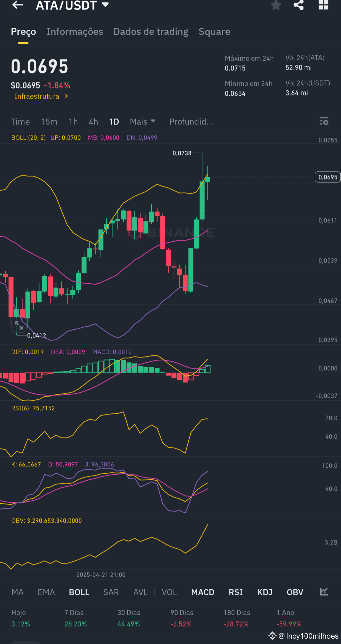Tap the OBV: 3.290.653.340,0000 label
Viewport: 341px width, 644px height.
pyautogui.click(x=46, y=521)
